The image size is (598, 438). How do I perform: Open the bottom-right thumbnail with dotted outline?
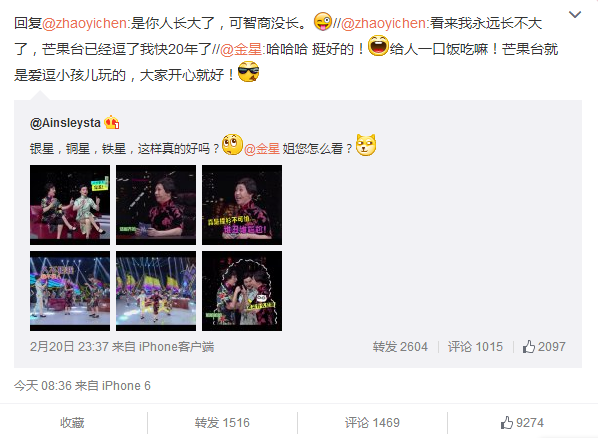click(x=242, y=291)
